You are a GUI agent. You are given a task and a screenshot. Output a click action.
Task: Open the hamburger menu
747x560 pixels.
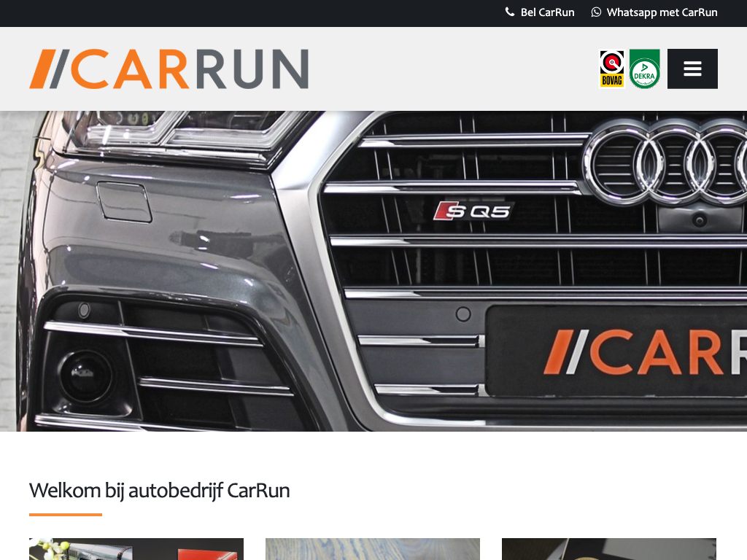(692, 69)
